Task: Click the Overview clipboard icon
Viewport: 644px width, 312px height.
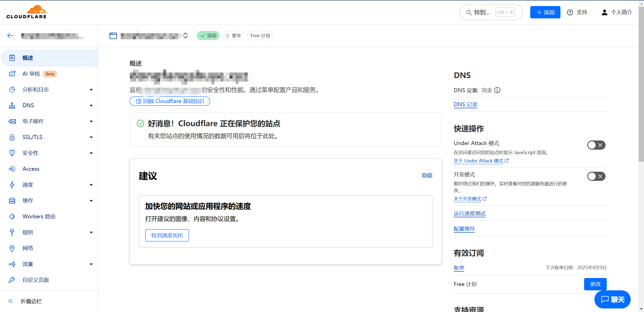Action: coord(12,58)
